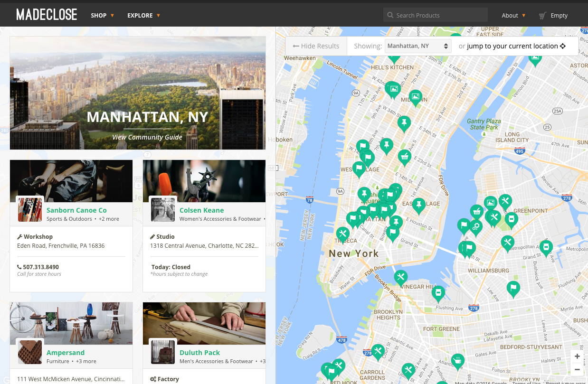The height and width of the screenshot is (384, 588).
Task: Click the pushpin marker east of West Village flags
Action: pos(387,146)
